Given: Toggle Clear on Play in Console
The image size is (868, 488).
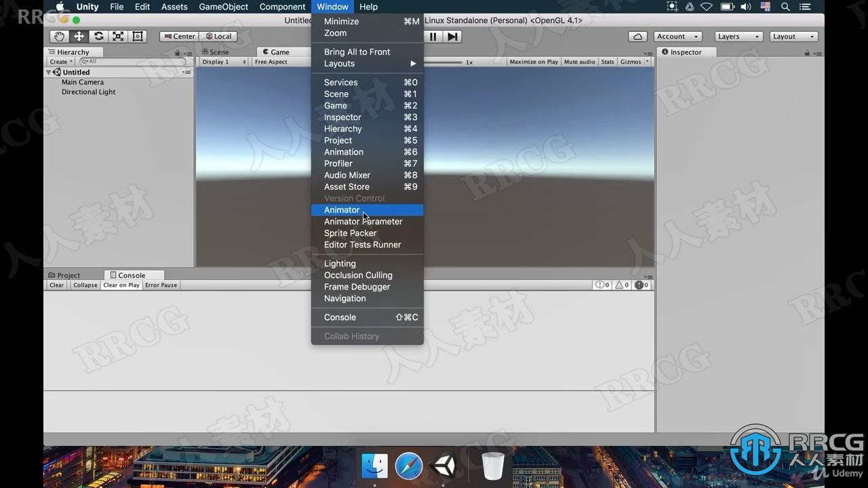Looking at the screenshot, I should (121, 285).
